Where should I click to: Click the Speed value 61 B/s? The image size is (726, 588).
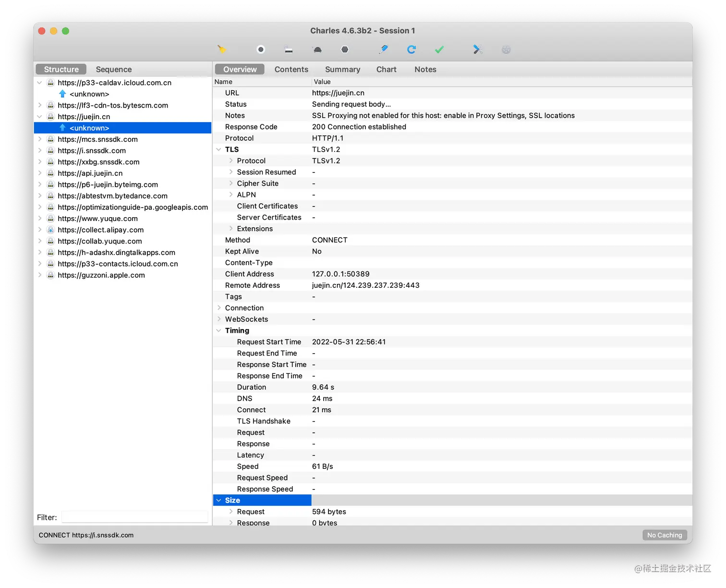point(322,466)
